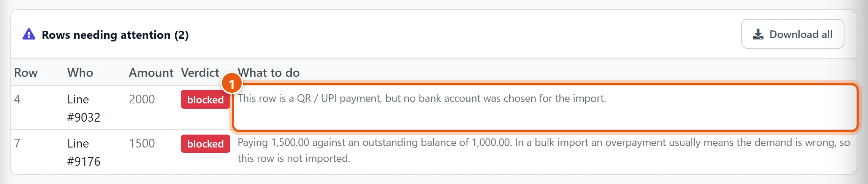Screen dimensions: 868x184
Task: Click the download arrow icon
Action: (x=758, y=34)
